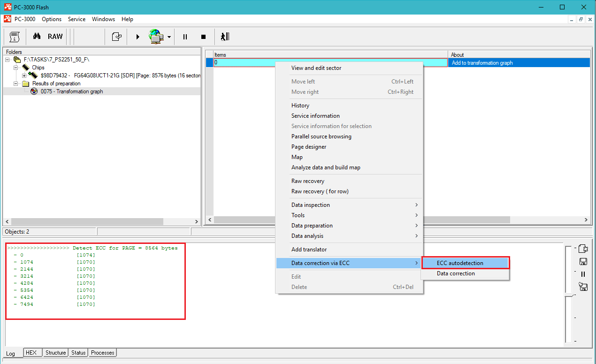The width and height of the screenshot is (596, 364).
Task: Choose the Service information menu entry
Action: coord(349,116)
